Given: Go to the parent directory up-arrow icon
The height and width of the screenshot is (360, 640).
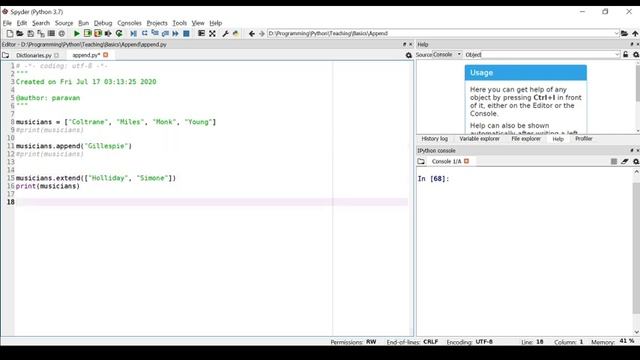Looking at the screenshot, I should (x=635, y=33).
